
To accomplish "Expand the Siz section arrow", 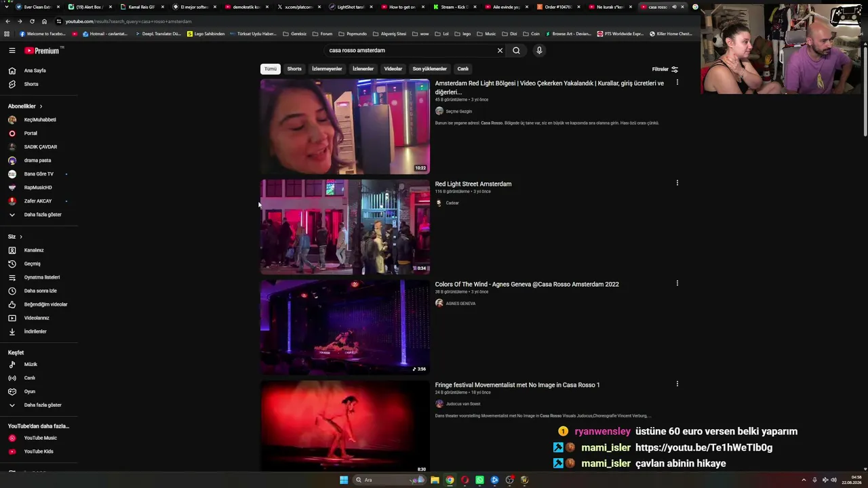I will (x=21, y=237).
